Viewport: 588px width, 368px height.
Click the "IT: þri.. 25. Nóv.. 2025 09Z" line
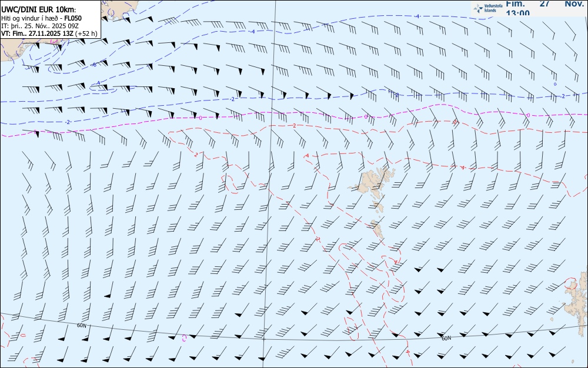40,26
